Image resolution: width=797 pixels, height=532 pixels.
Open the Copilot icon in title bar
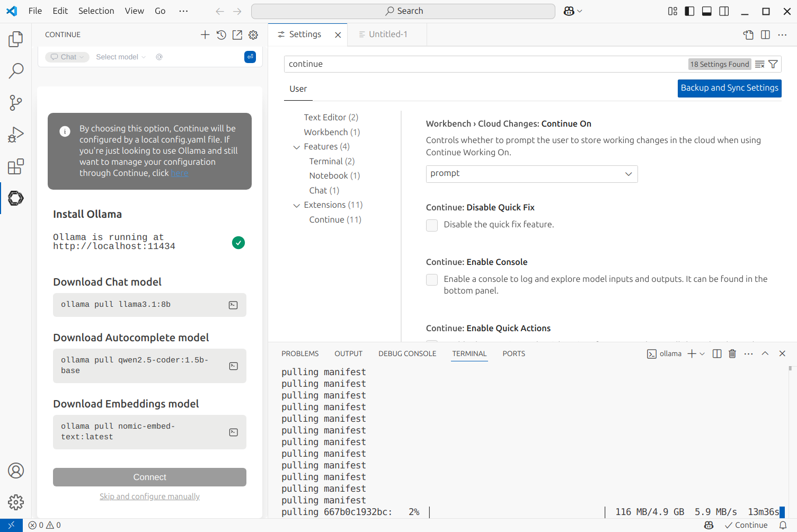569,11
